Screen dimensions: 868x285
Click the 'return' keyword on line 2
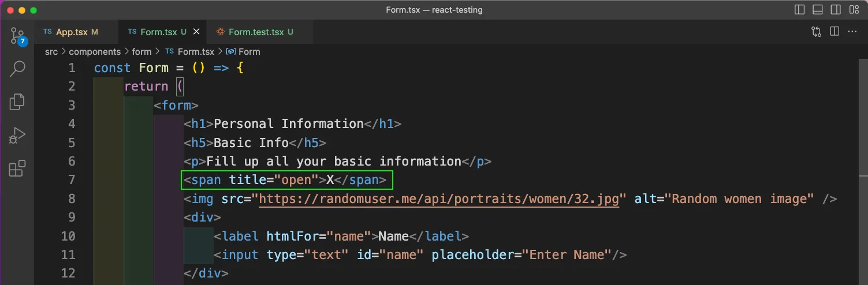pos(146,87)
